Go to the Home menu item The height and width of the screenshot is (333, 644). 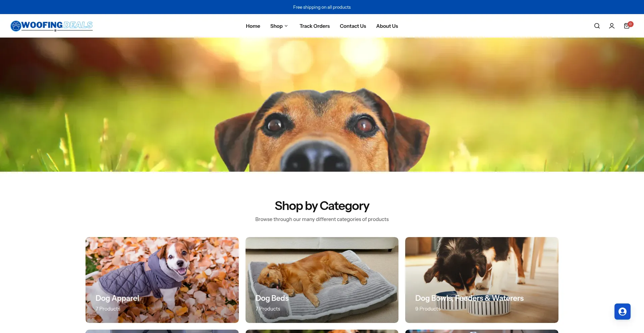pos(253,26)
